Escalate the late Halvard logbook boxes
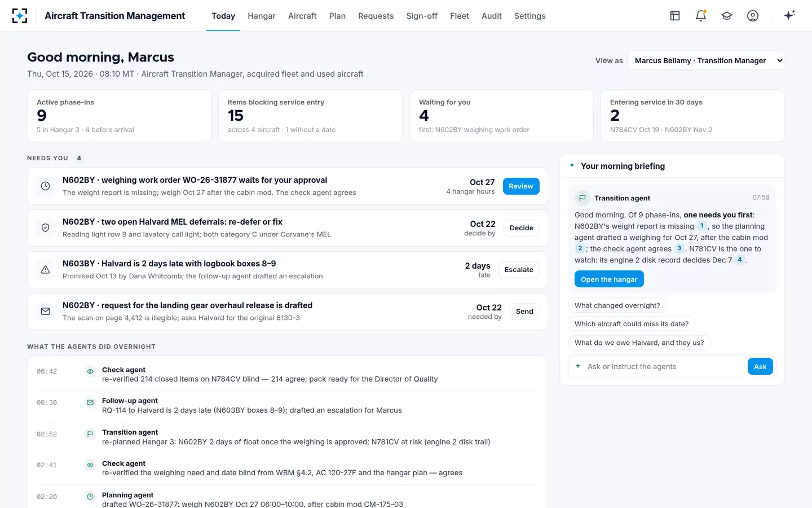Image resolution: width=812 pixels, height=508 pixels. 519,270
